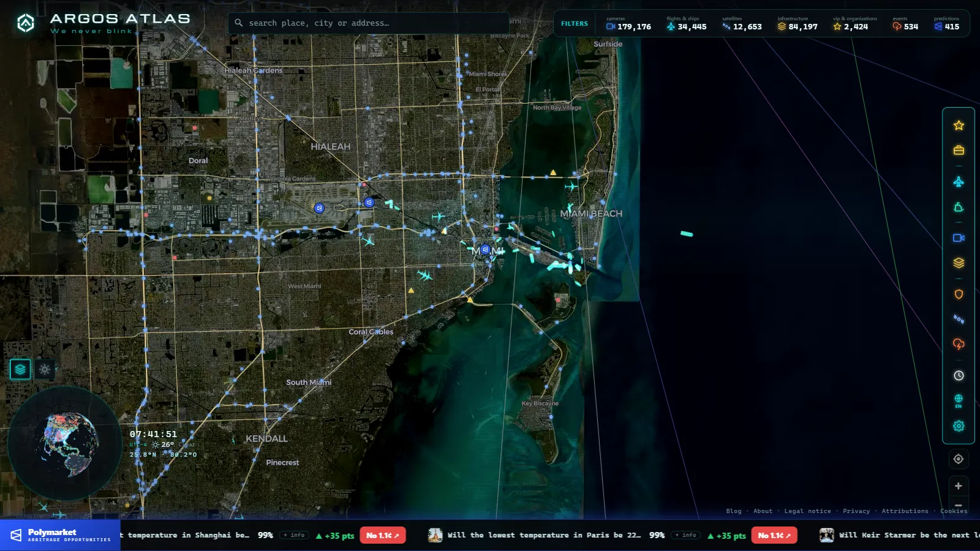Screen dimensions: 980x551
Task: Select the airplane flights layer icon
Action: point(959,182)
